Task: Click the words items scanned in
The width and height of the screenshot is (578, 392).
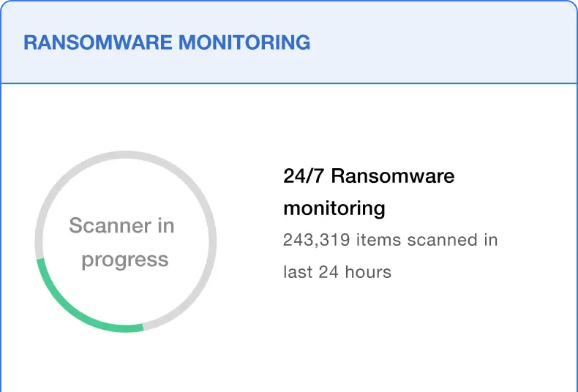Action: click(427, 240)
